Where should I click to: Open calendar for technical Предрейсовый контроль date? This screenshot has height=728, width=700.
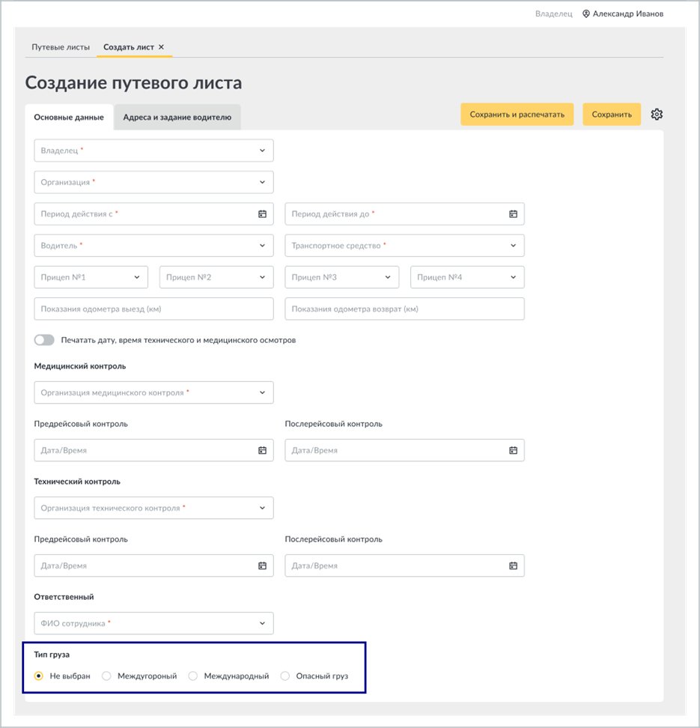click(262, 565)
